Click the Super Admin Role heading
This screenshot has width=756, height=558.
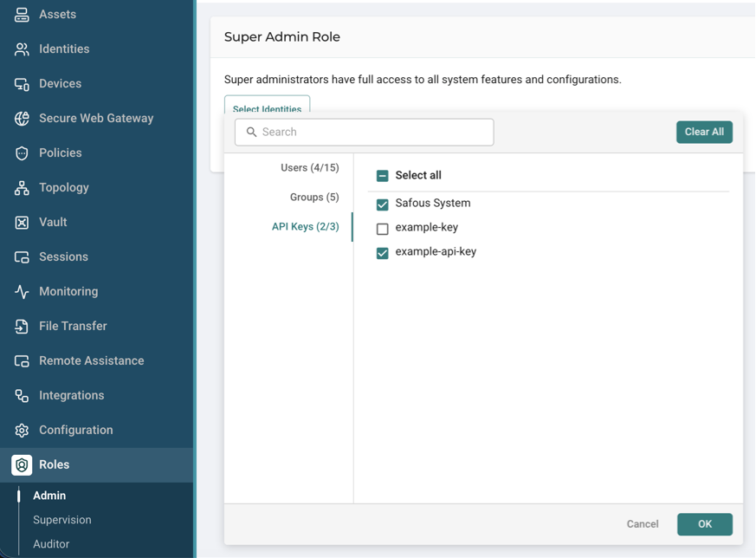[282, 37]
